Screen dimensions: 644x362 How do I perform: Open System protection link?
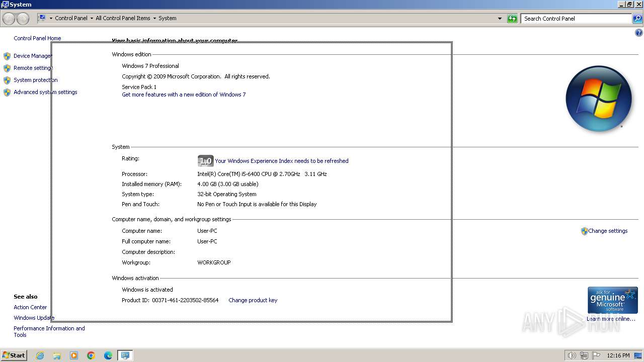click(36, 80)
